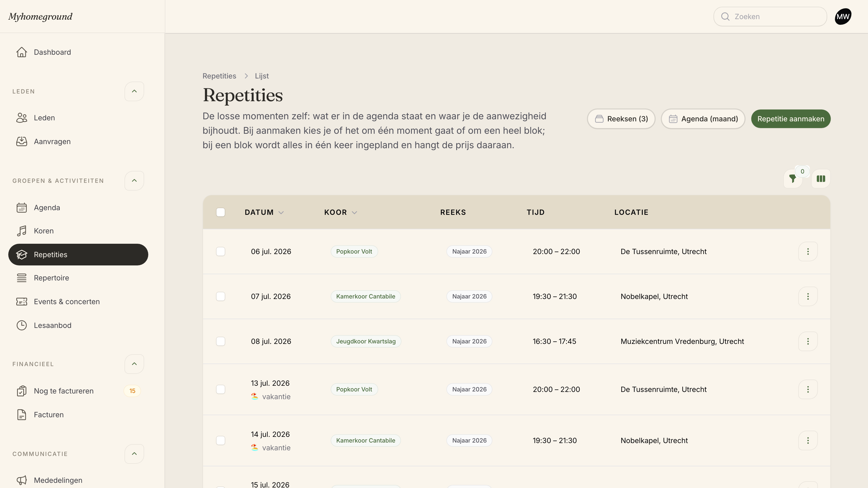Click the Facturen document icon
868x488 pixels.
pos(21,415)
